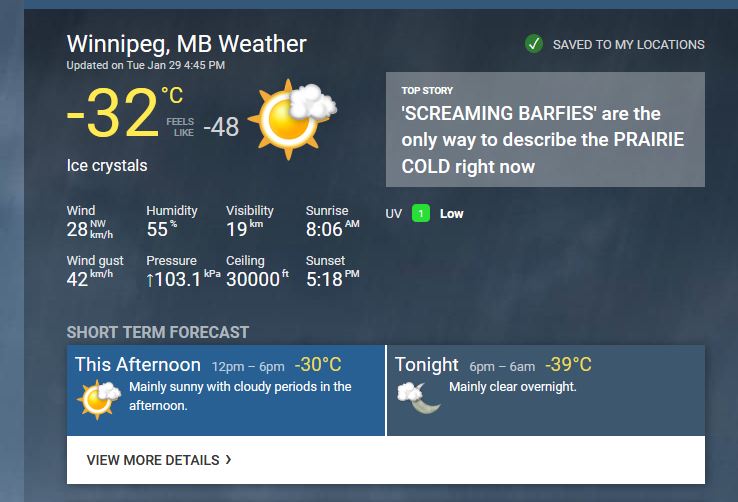Select the This Afternoon forecast tab
738x502 pixels.
(225, 390)
